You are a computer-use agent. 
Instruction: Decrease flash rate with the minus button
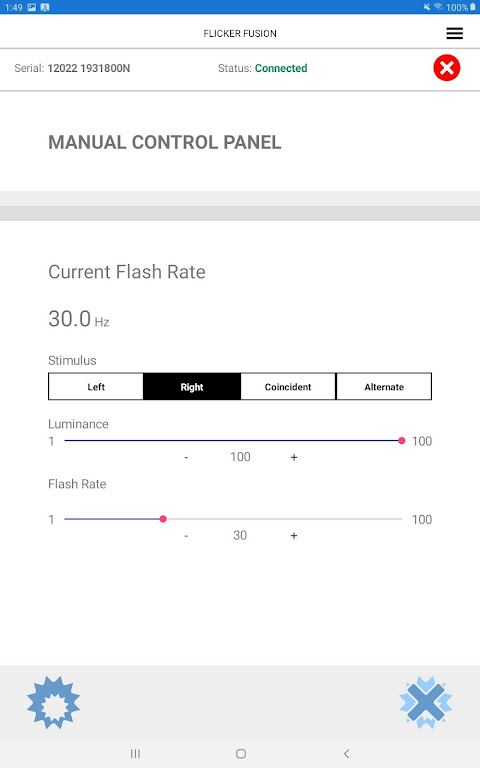point(186,535)
